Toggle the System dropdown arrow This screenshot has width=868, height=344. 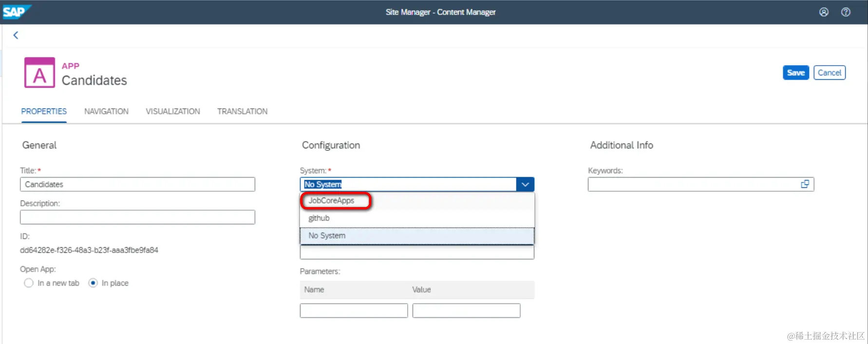(525, 184)
